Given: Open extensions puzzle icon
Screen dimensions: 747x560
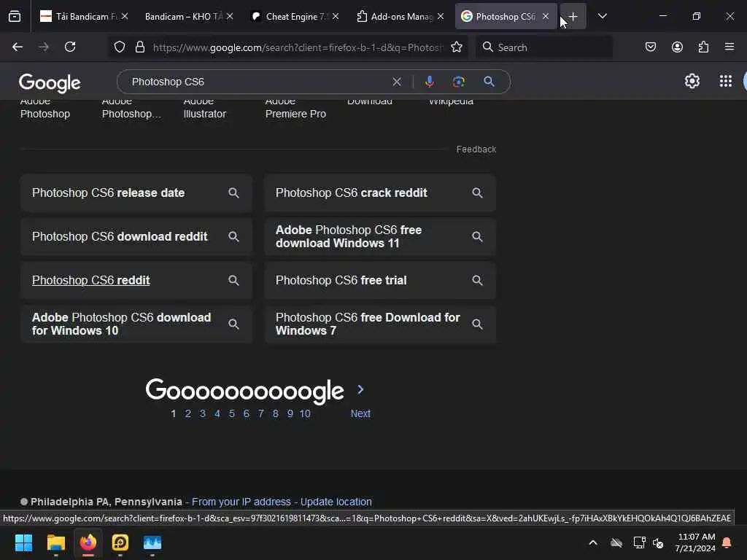Looking at the screenshot, I should [x=703, y=47].
